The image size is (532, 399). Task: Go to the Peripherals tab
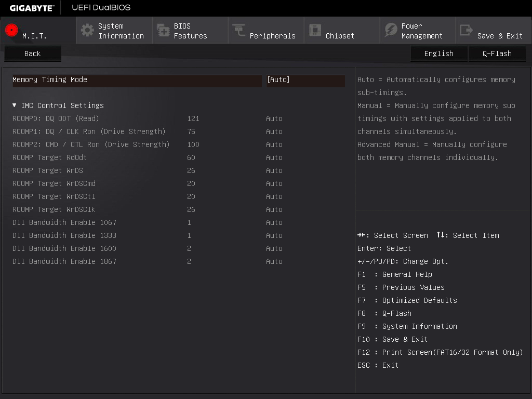pos(266,30)
